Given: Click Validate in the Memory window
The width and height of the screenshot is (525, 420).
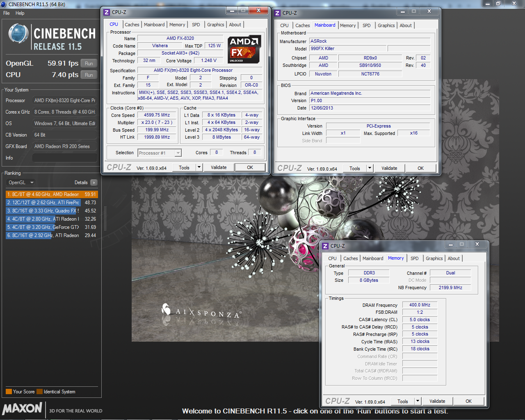Looking at the screenshot, I should pyautogui.click(x=437, y=401).
